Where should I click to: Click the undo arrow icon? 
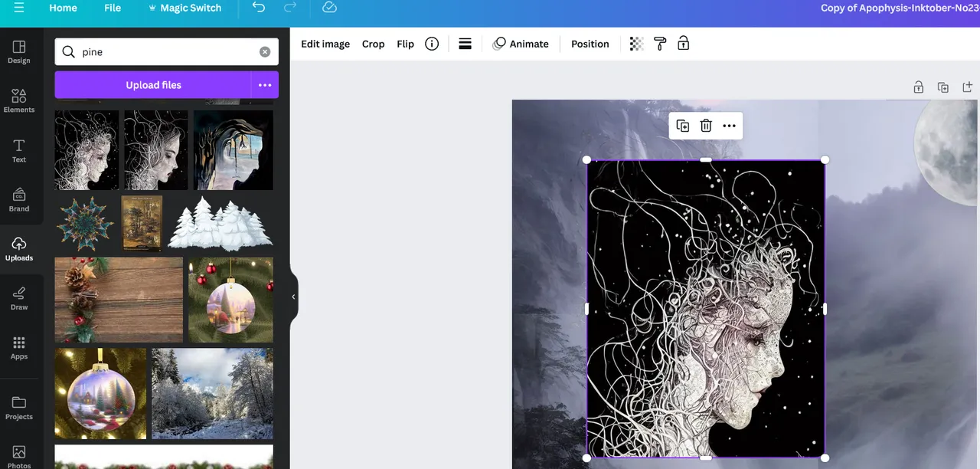[x=259, y=8]
